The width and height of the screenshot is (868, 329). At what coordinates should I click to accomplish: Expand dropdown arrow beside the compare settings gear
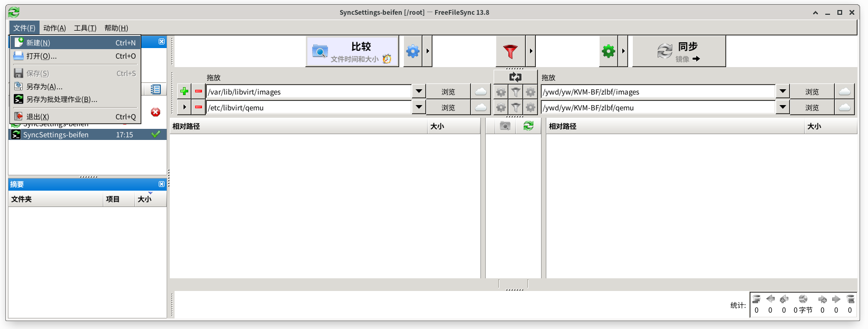click(427, 51)
